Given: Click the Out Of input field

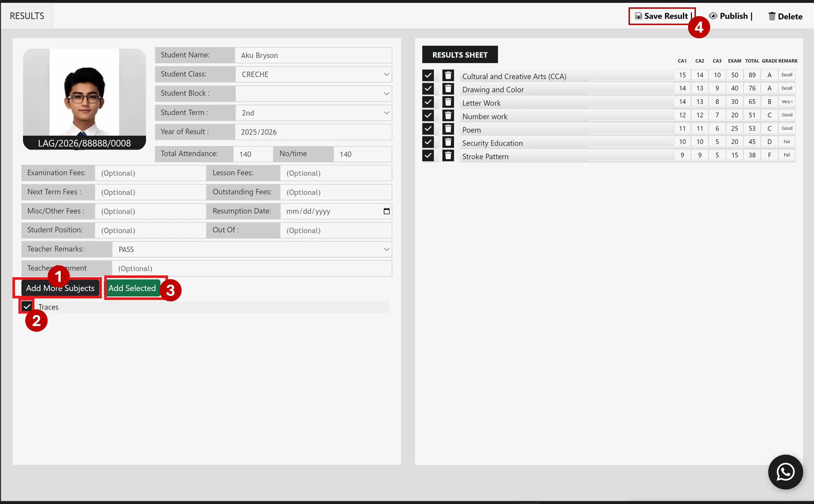Looking at the screenshot, I should pos(336,230).
